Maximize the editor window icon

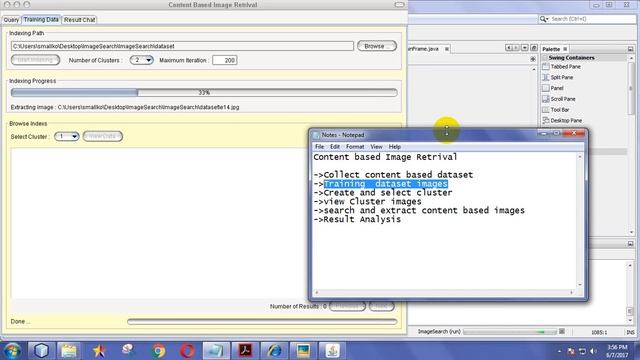533,48
